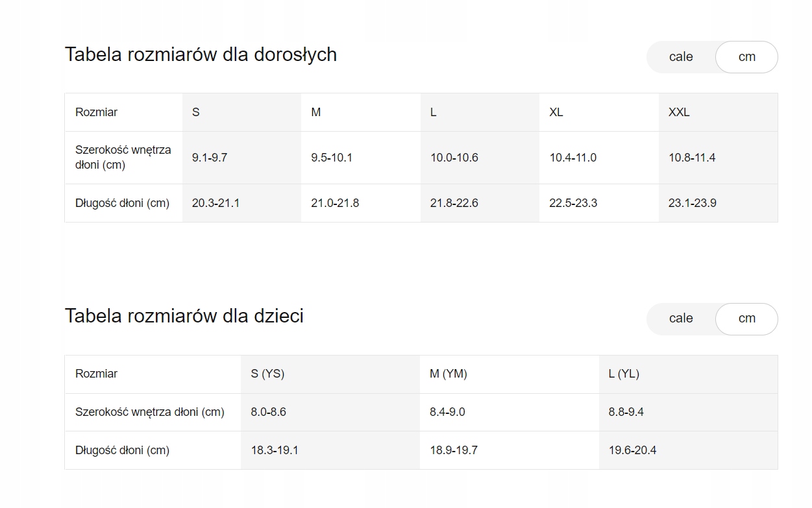Click the Tabela rozmiarów dla dorosłych heading

pos(200,55)
